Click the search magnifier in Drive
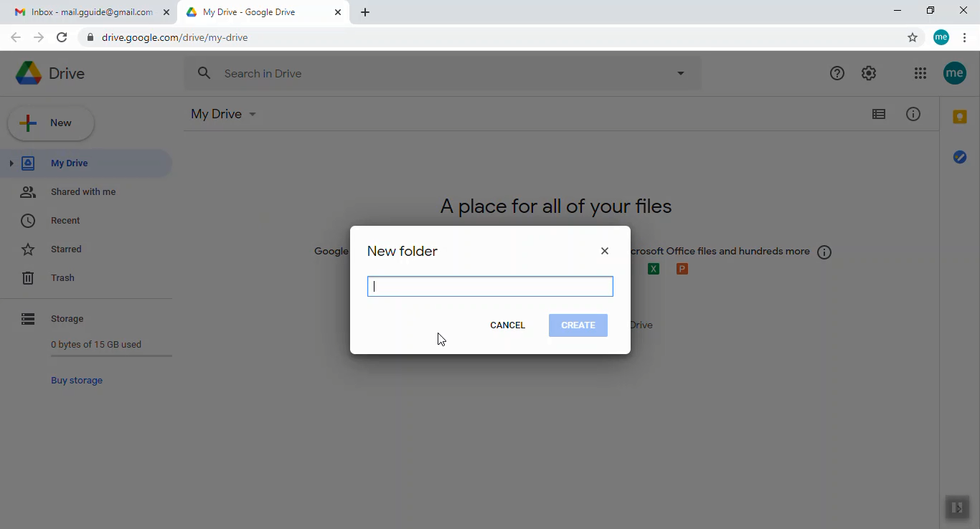Screen dimensions: 980x529 click(x=204, y=72)
